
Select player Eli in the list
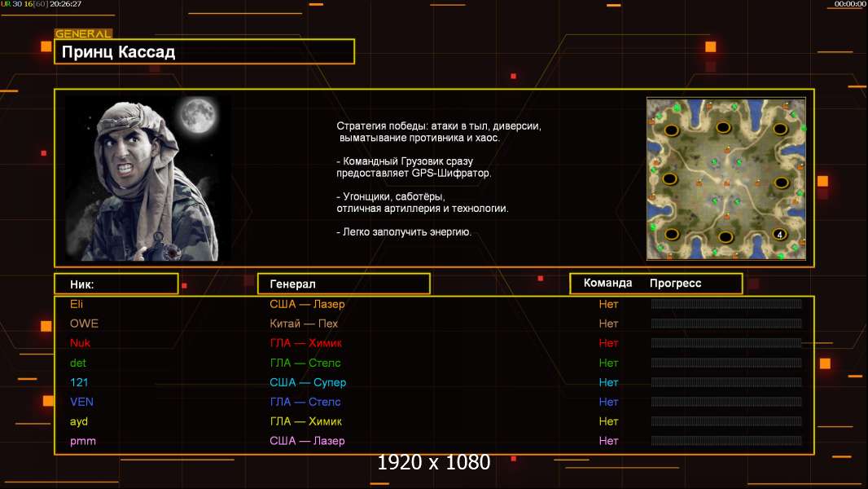[77, 304]
